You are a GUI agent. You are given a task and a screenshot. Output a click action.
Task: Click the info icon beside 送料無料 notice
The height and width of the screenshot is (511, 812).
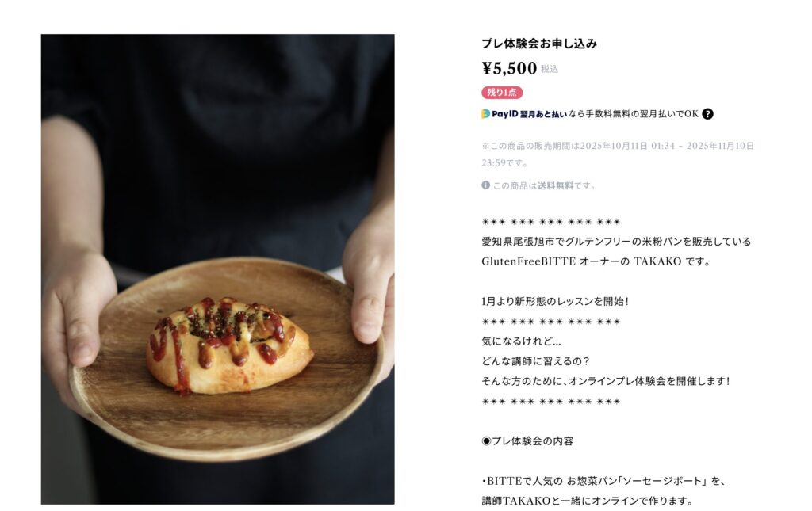coord(486,185)
